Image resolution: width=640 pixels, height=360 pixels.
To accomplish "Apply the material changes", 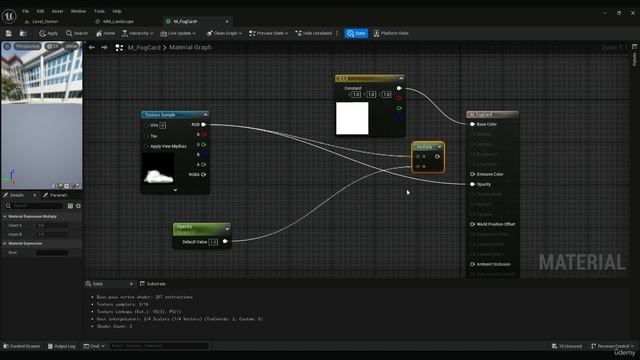I will pos(49,33).
